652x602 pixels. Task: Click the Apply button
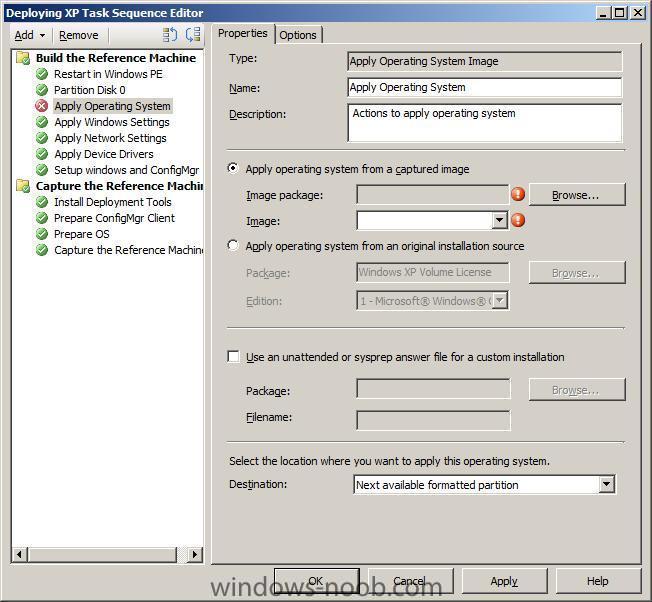point(504,581)
